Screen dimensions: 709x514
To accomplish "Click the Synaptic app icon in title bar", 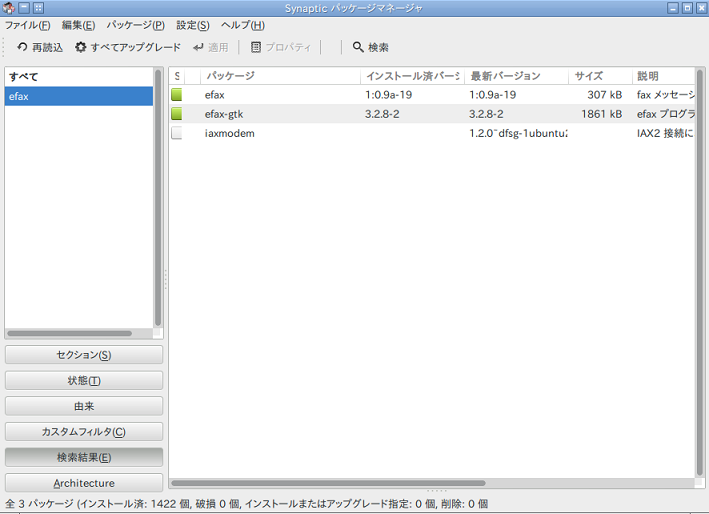I will pyautogui.click(x=9, y=8).
